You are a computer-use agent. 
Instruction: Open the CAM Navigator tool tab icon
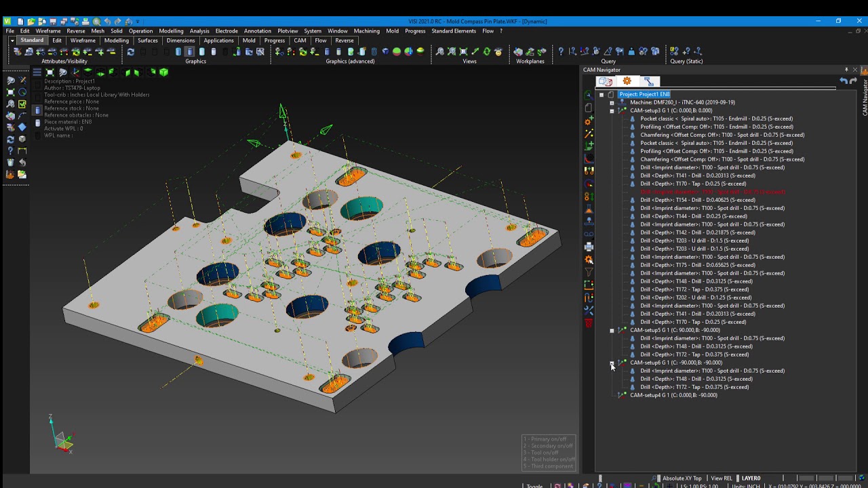(x=648, y=81)
